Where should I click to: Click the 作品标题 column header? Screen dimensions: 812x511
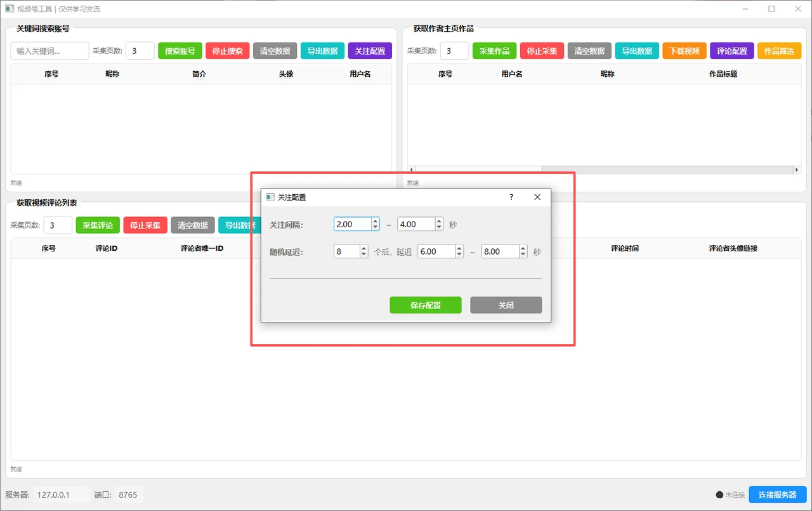[x=723, y=74]
